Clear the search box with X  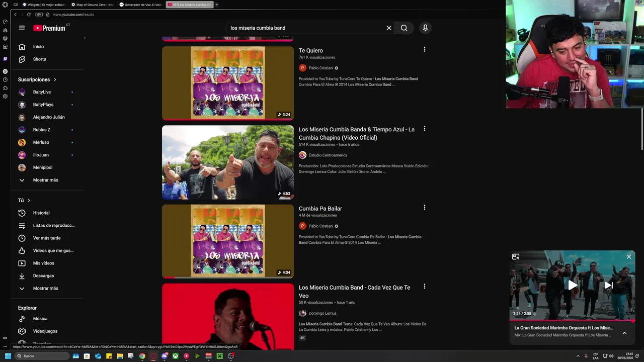[x=389, y=28]
